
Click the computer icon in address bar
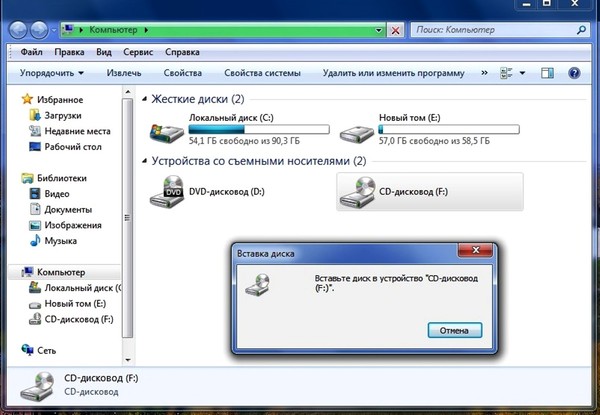pos(68,29)
